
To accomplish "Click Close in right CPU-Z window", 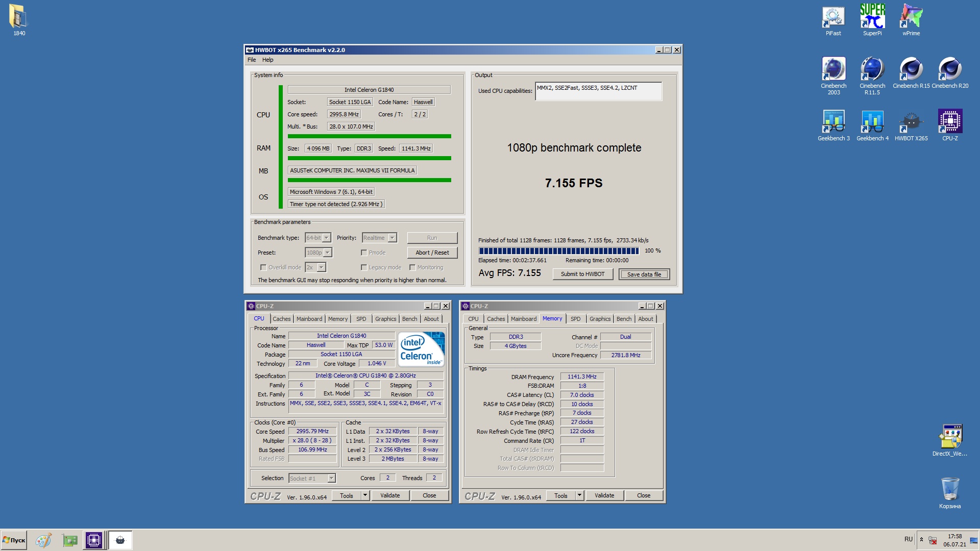I will pyautogui.click(x=644, y=495).
